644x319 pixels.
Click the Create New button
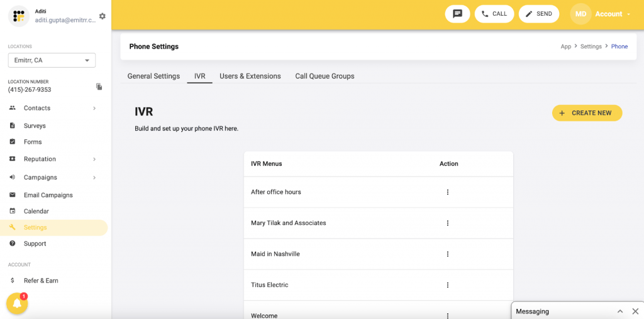pos(587,113)
